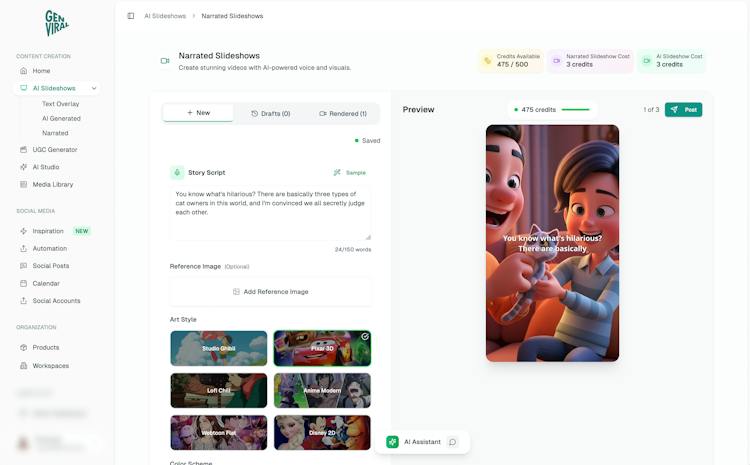Open AI Generated in sidebar
This screenshot has width=750, height=465.
coord(61,118)
